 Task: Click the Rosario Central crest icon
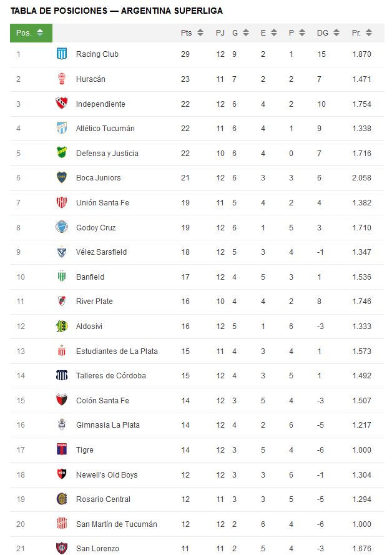point(62,499)
